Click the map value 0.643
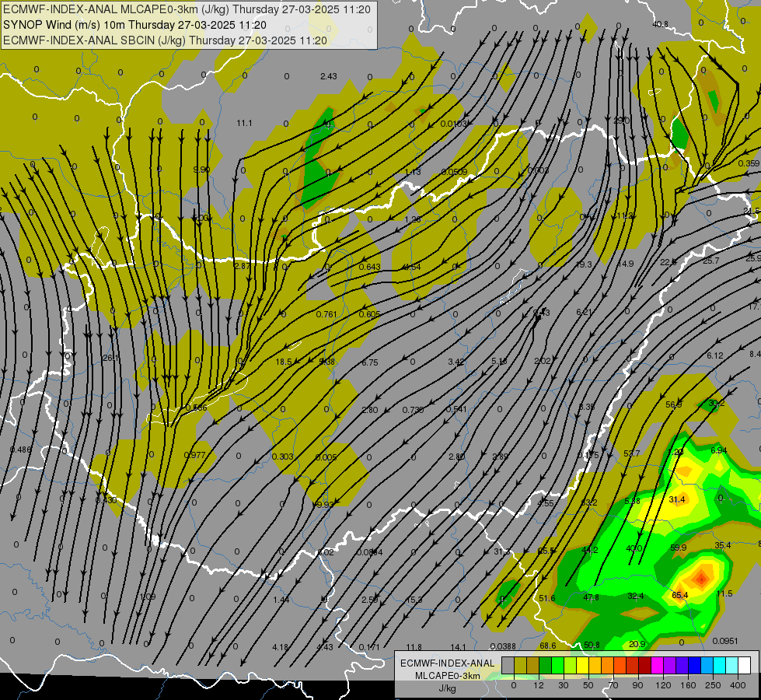Viewport: 761px width, 700px height. pos(370,267)
